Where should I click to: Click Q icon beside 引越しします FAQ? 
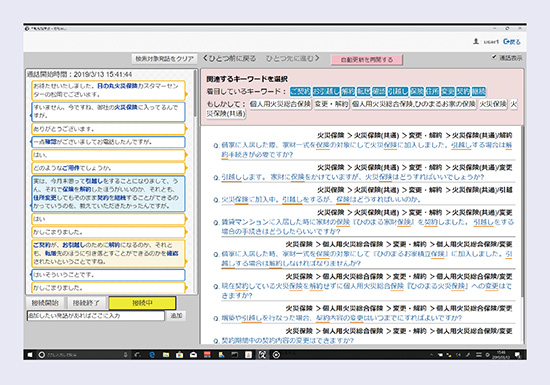[x=216, y=178]
